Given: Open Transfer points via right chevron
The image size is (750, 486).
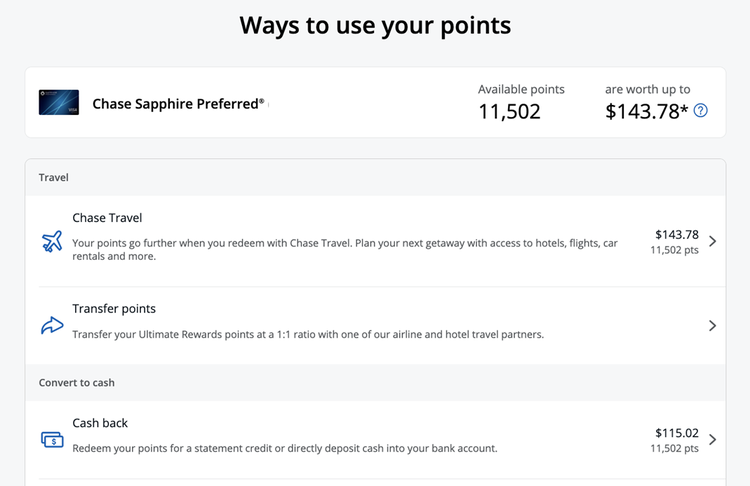Looking at the screenshot, I should coord(712,326).
